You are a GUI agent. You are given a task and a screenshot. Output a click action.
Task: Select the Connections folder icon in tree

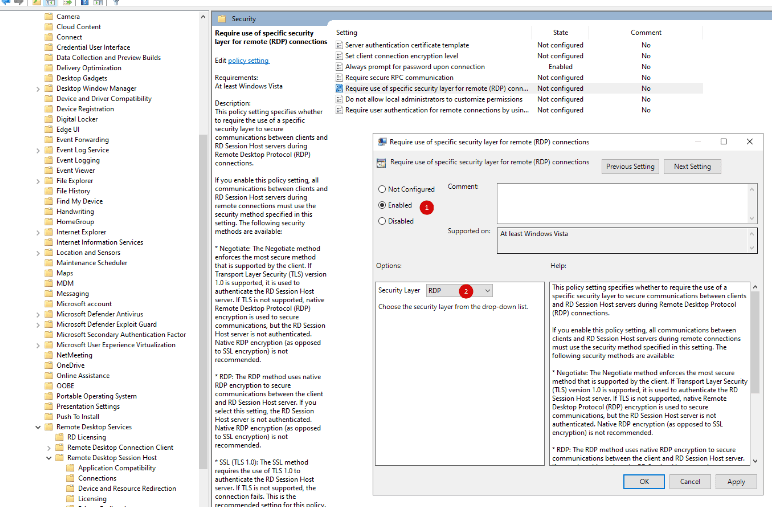click(71, 478)
